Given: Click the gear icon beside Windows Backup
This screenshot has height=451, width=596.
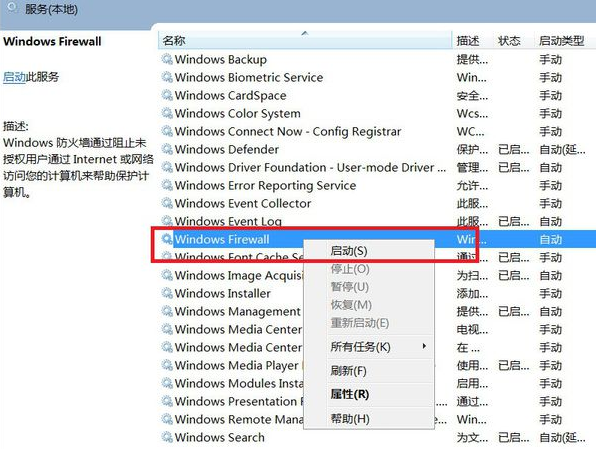Looking at the screenshot, I should (167, 59).
